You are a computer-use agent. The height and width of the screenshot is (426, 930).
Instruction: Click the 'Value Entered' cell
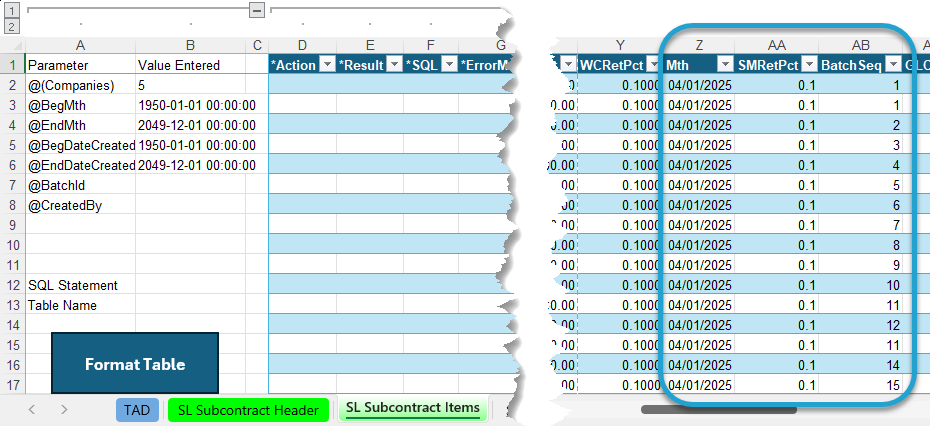tap(190, 65)
